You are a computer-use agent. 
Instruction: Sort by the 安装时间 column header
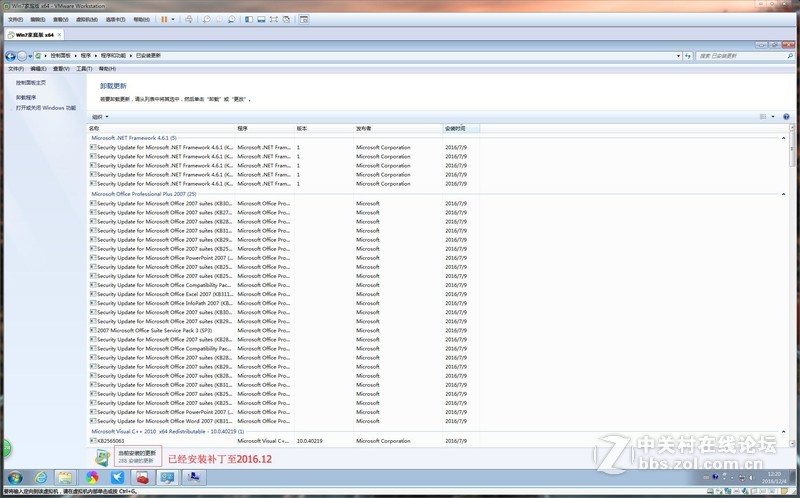click(461, 129)
